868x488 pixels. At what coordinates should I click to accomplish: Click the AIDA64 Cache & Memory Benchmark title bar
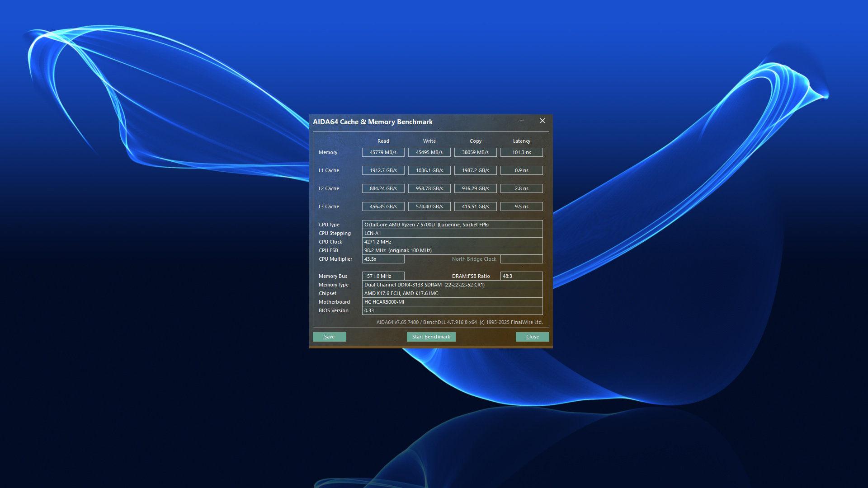point(407,122)
